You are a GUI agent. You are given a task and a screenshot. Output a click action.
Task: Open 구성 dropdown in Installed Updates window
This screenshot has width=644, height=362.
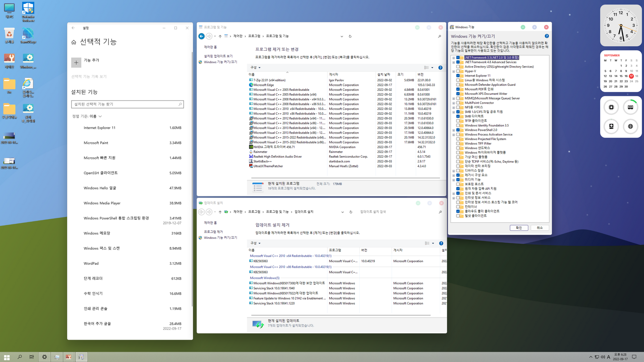pyautogui.click(x=256, y=243)
